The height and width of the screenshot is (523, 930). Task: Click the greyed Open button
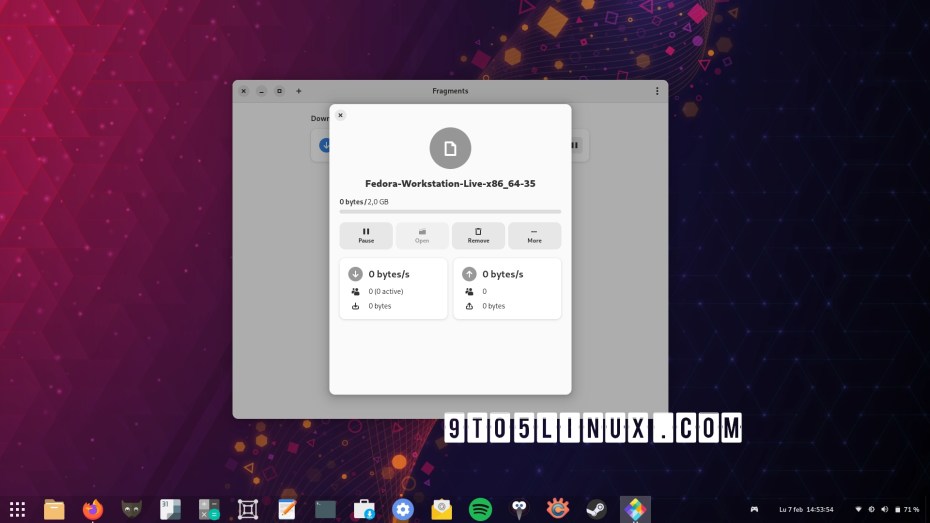pyautogui.click(x=422, y=236)
